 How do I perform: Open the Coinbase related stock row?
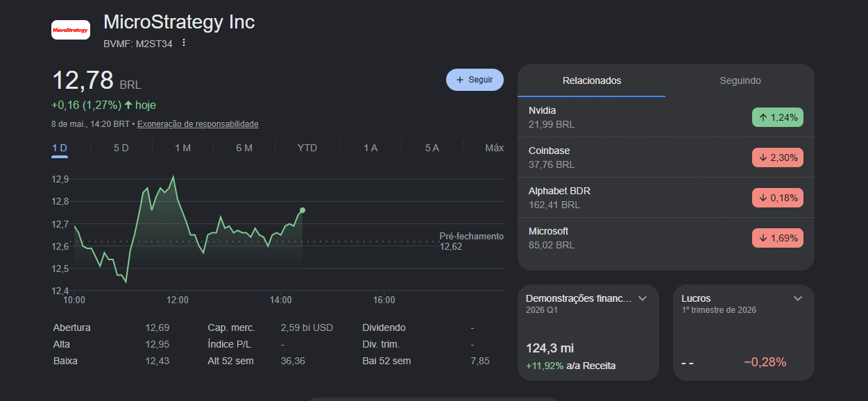tap(666, 157)
